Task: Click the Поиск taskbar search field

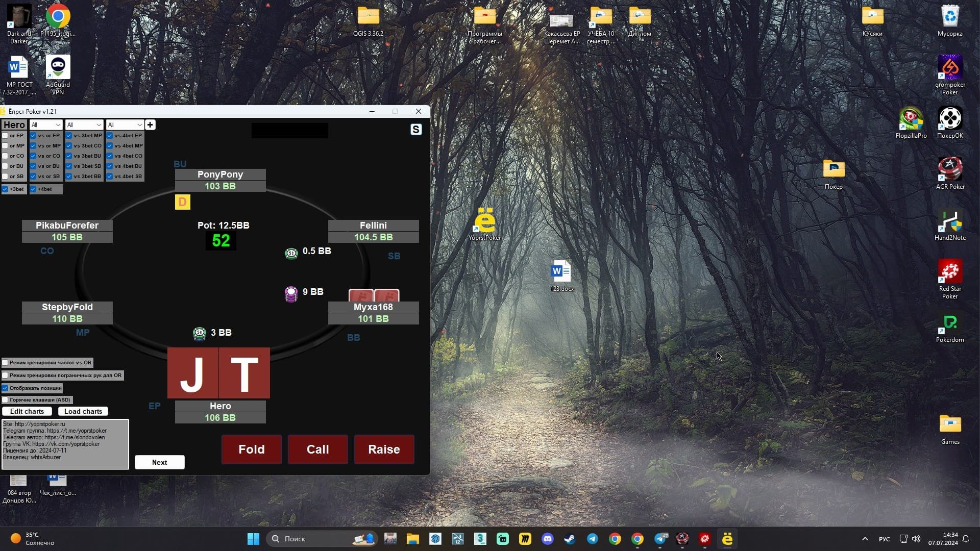Action: point(322,539)
